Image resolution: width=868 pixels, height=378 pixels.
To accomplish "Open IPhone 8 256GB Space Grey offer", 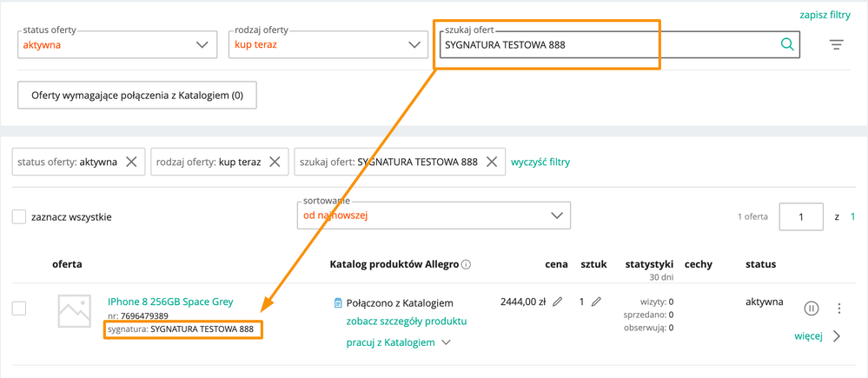I will pos(170,302).
